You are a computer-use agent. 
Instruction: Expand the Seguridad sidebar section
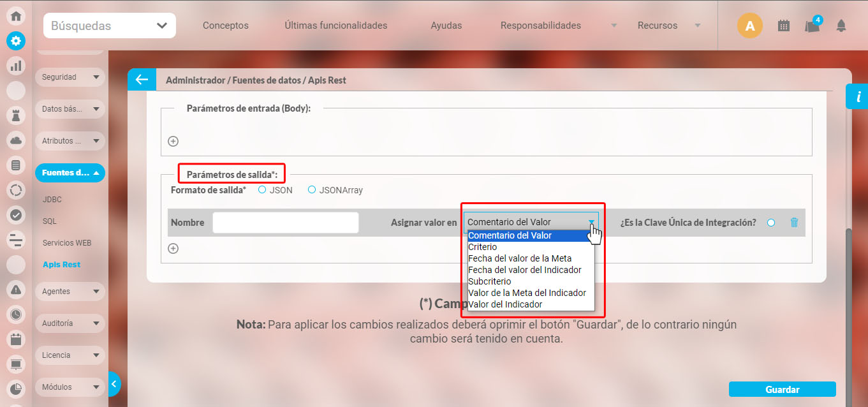(70, 77)
